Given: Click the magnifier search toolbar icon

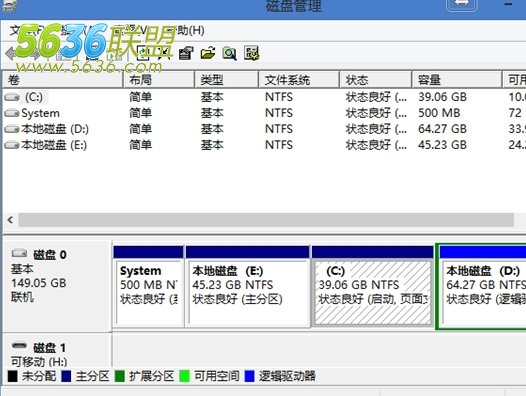Looking at the screenshot, I should tap(230, 53).
